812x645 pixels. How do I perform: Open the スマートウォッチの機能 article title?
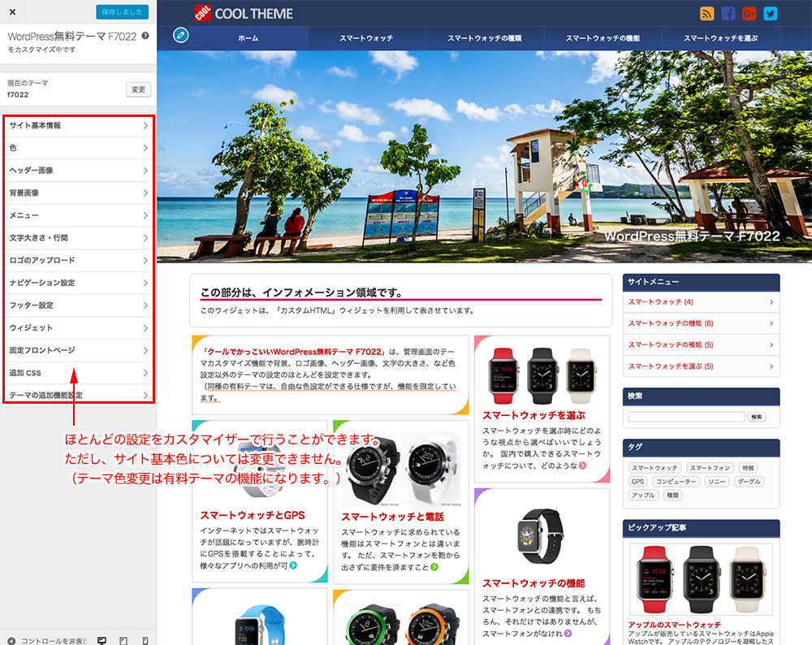click(x=534, y=583)
